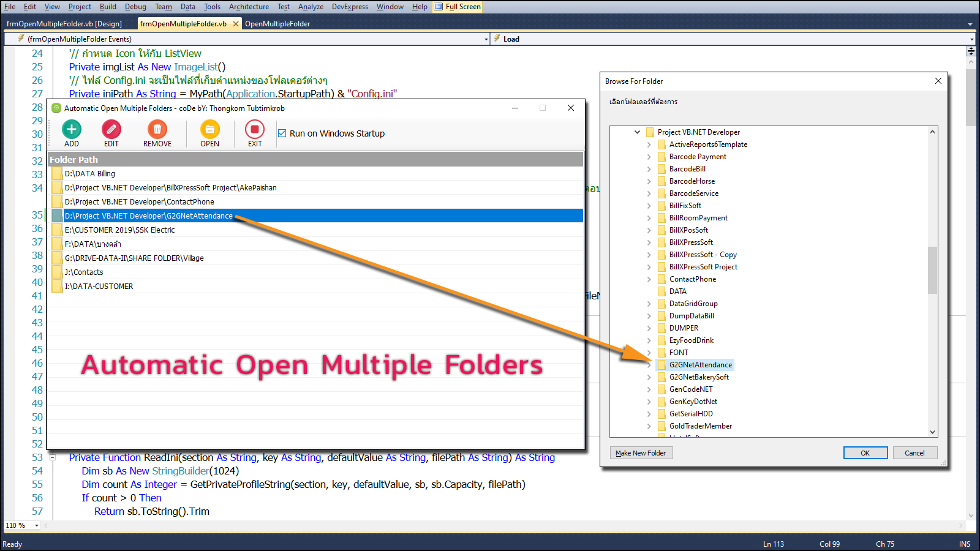This screenshot has width=980, height=551.
Task: Select the G2GNetBakerySoft folder in tree
Action: tap(699, 377)
